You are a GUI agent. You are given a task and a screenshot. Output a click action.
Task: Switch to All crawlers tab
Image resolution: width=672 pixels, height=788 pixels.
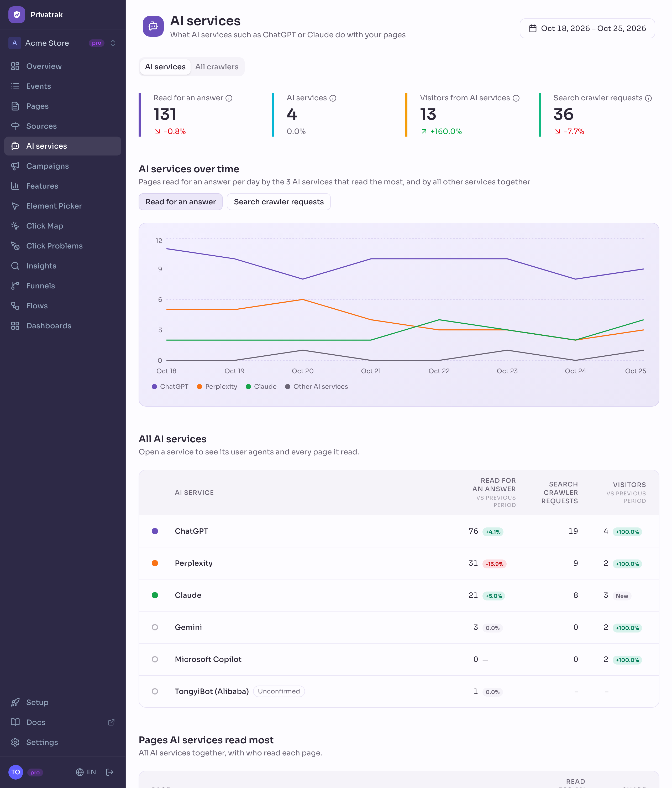click(217, 67)
